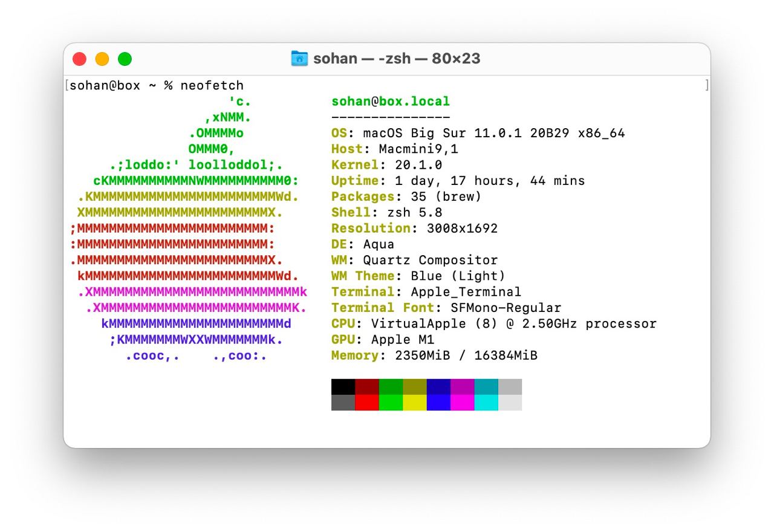The image size is (774, 532).
Task: Click the Terminal value 'Apple_Terminal'
Action: pyautogui.click(x=466, y=292)
